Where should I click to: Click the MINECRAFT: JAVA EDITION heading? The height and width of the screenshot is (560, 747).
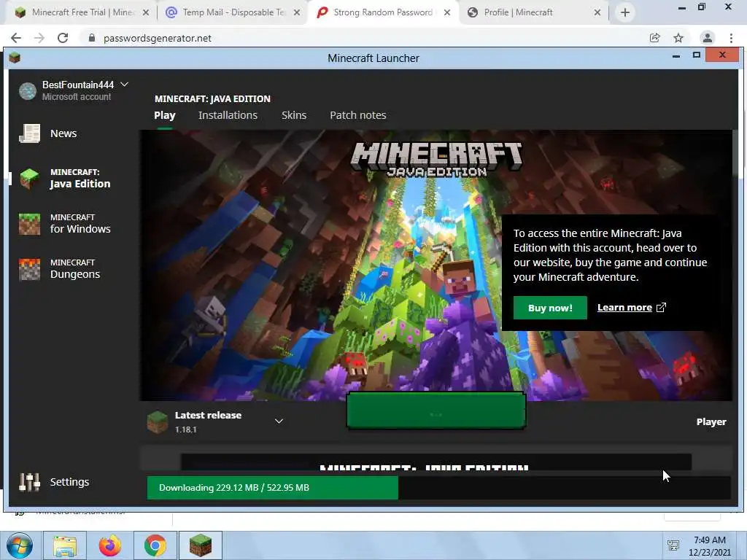coord(212,99)
